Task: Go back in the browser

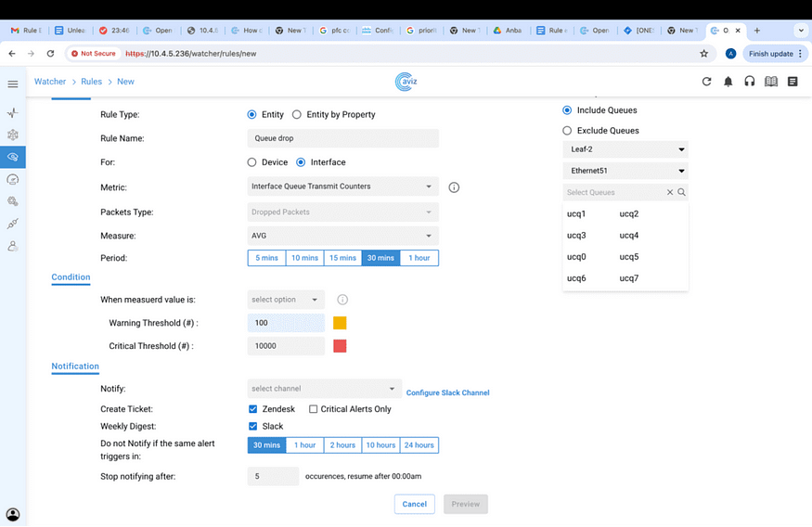Action: point(12,53)
